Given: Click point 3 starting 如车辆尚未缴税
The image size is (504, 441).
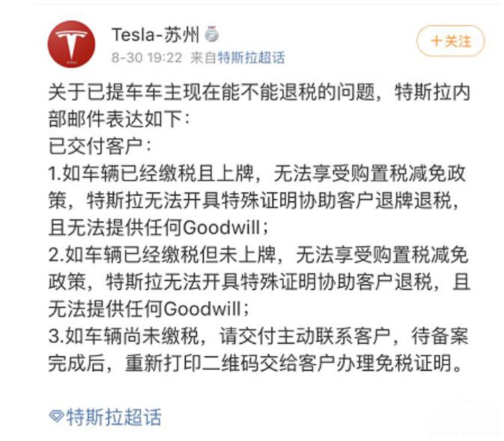Looking at the screenshot, I should [x=257, y=335].
